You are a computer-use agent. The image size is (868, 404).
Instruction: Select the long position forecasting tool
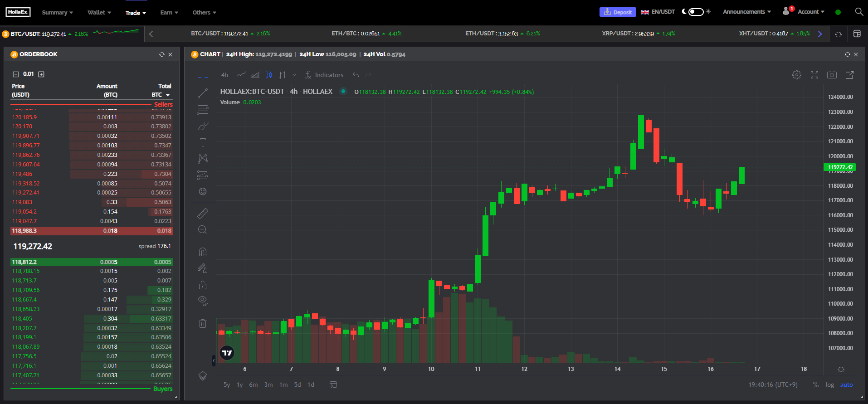coord(203,175)
